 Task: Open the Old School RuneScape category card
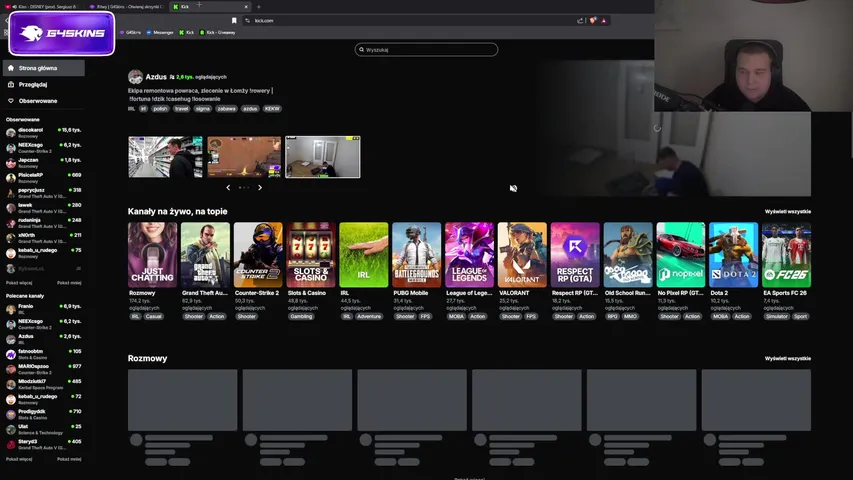(x=627, y=255)
